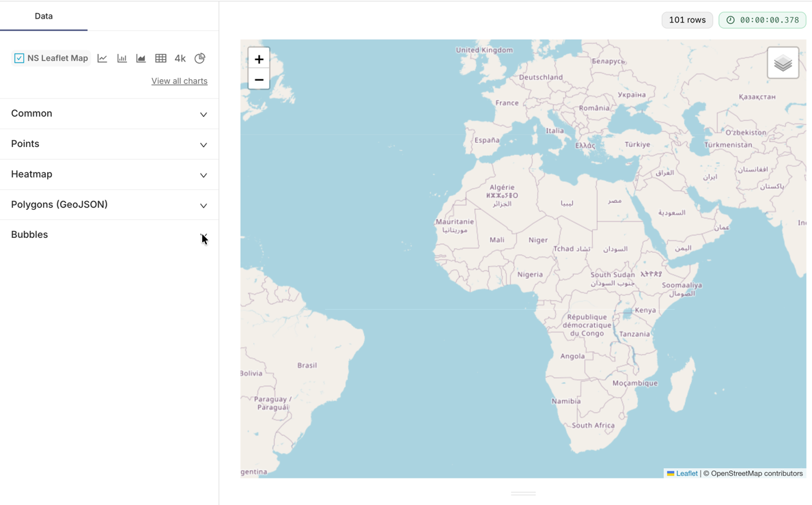Click the timer clock icon
812x505 pixels.
[730, 20]
